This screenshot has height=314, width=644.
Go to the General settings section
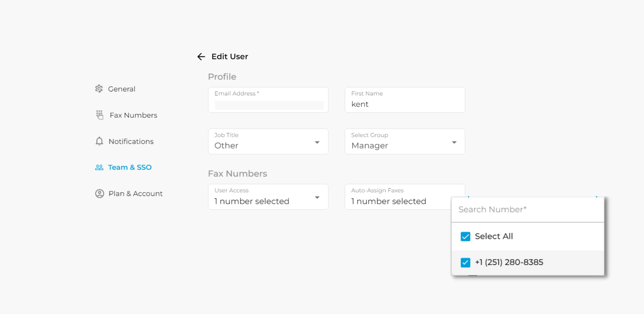click(122, 89)
